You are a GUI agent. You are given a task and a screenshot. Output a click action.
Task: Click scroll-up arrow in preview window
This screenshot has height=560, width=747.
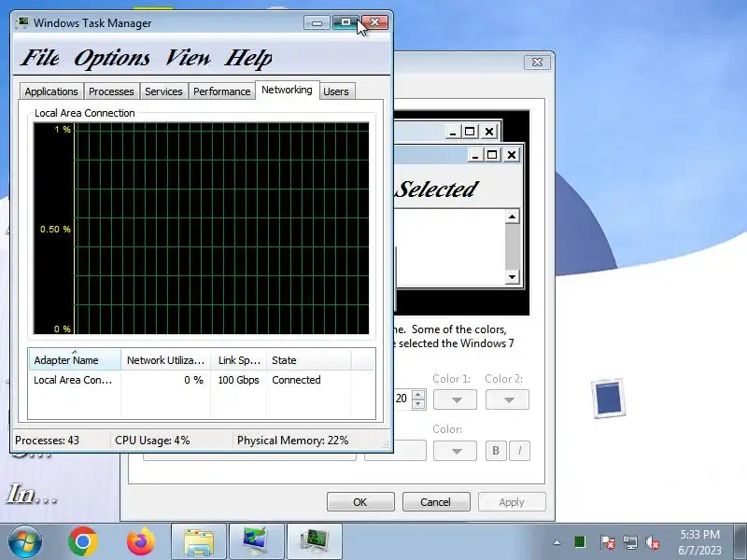[x=512, y=217]
